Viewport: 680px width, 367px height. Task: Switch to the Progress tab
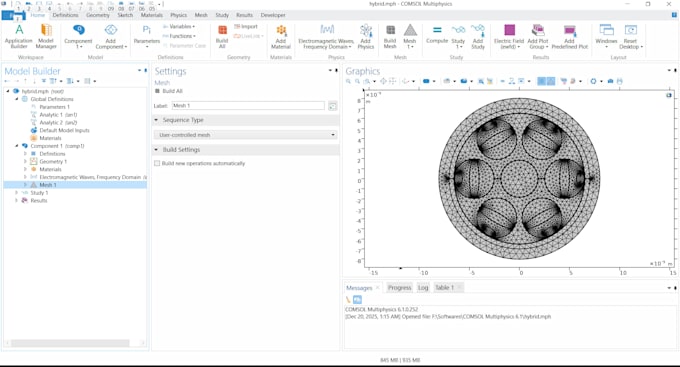point(399,288)
